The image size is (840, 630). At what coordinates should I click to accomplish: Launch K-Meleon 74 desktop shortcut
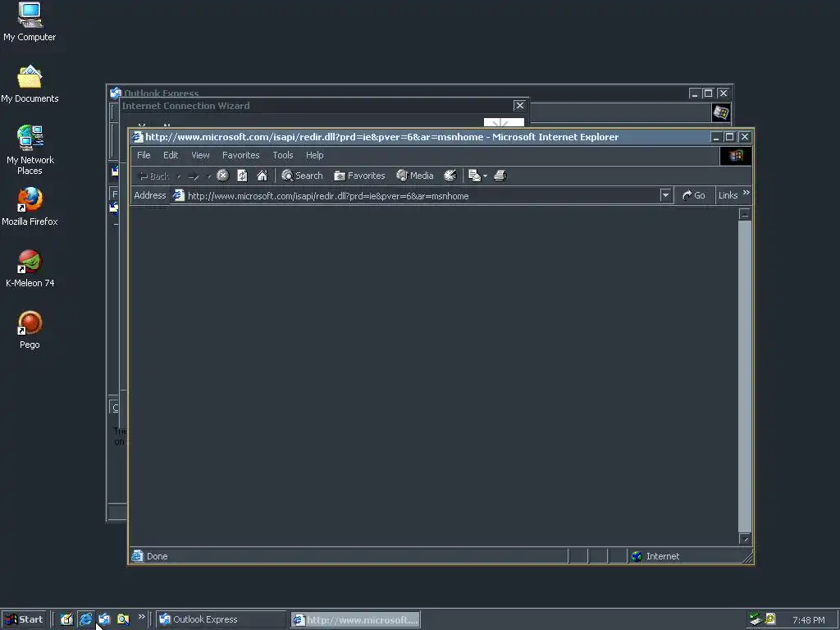30,268
